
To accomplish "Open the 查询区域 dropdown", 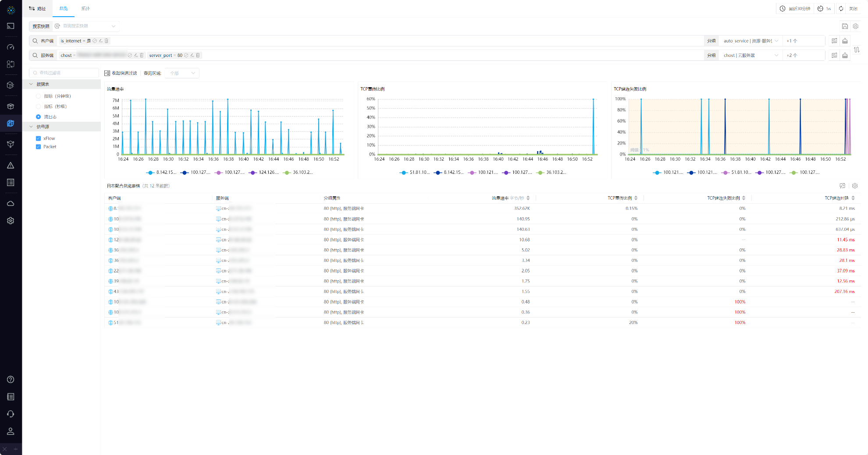I will (x=182, y=73).
